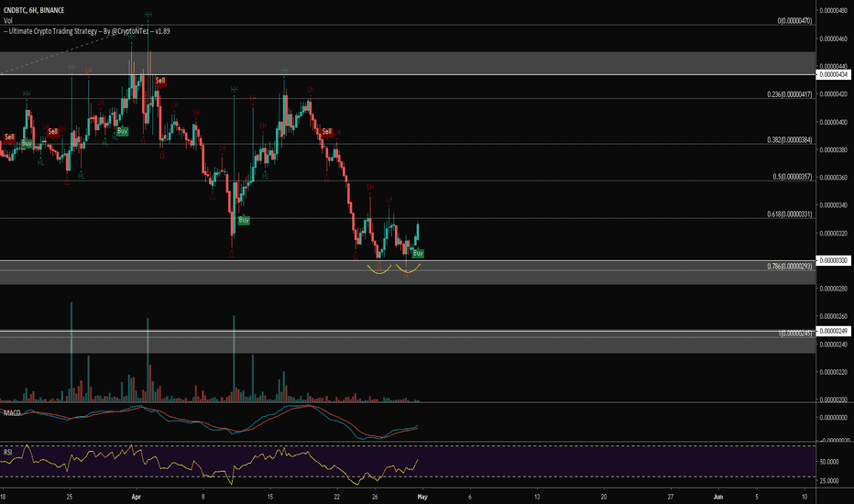
Task: Click the Jun date on time axis
Action: [718, 497]
